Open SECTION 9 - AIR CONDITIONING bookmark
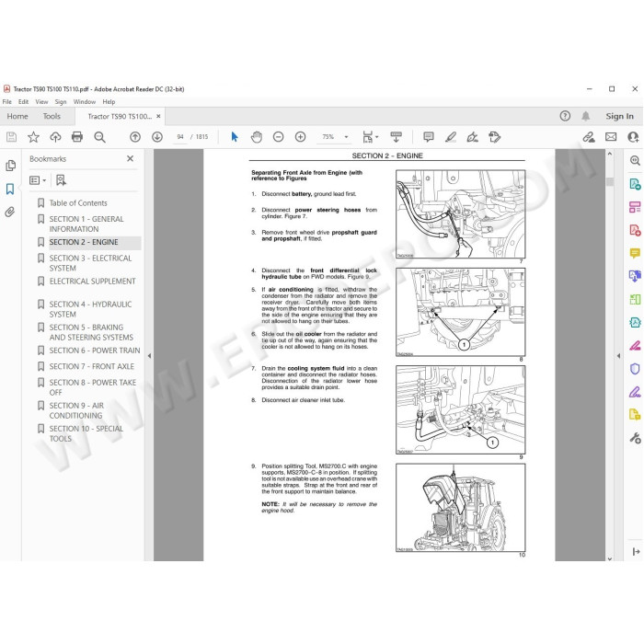The height and width of the screenshot is (644, 644). coord(76,410)
